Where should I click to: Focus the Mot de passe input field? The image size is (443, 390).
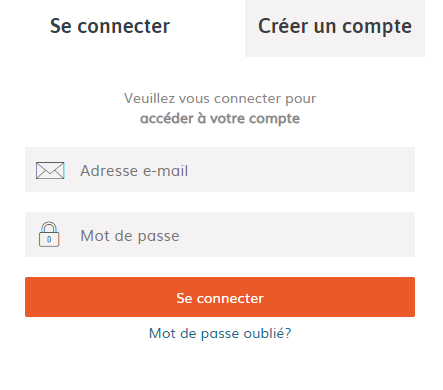coord(220,234)
